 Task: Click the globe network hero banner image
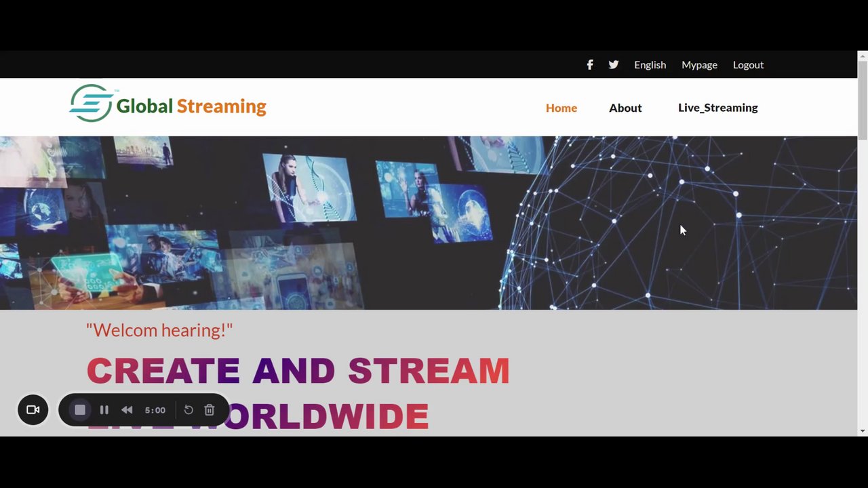(429, 223)
